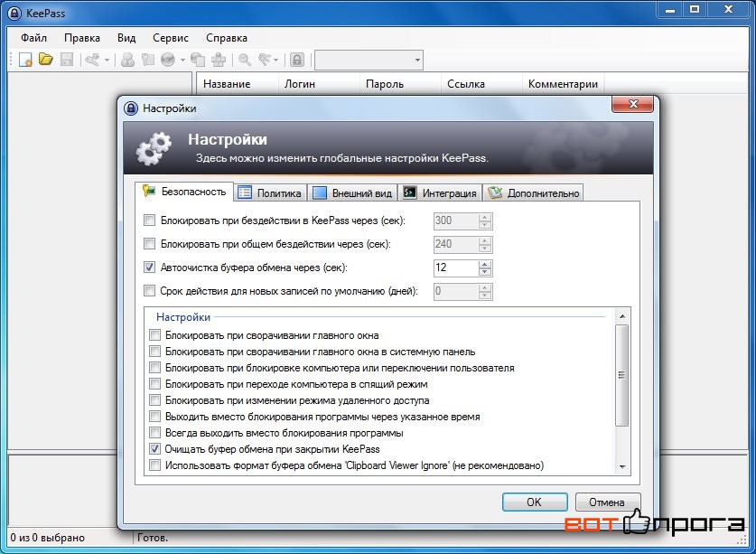Check Использовать формат Clipboard Viewer Ignore option
Screen dimensions: 756x554
tap(154, 465)
